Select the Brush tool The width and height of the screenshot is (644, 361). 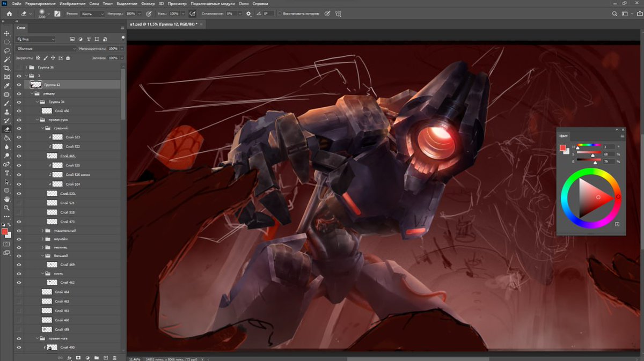point(6,103)
